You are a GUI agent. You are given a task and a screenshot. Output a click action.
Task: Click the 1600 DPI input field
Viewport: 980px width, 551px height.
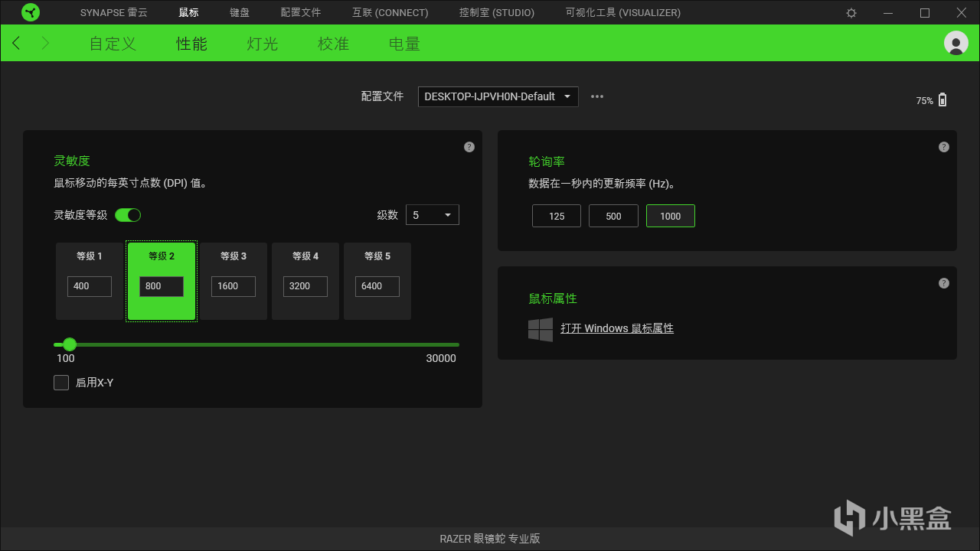(234, 286)
